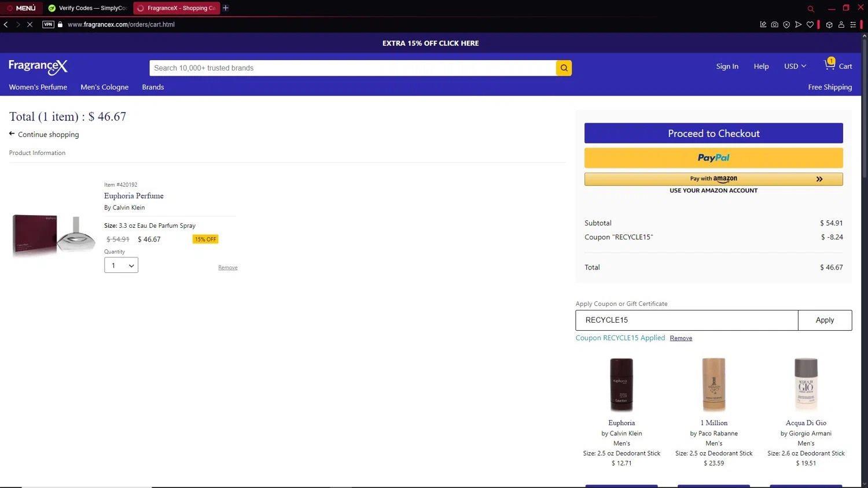Click the FragranceX logo

(38, 66)
